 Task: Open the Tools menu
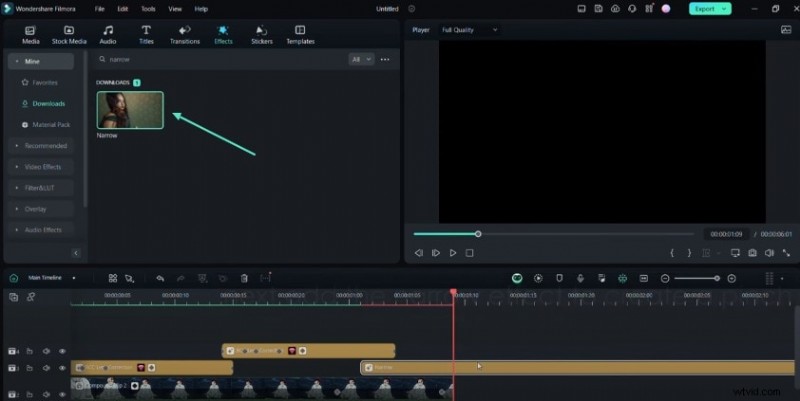(x=148, y=9)
